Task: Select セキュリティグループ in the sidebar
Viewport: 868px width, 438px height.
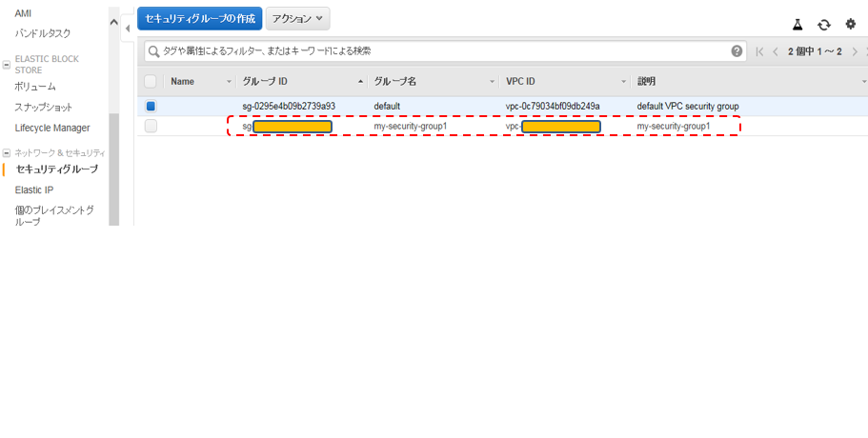Action: pos(57,169)
